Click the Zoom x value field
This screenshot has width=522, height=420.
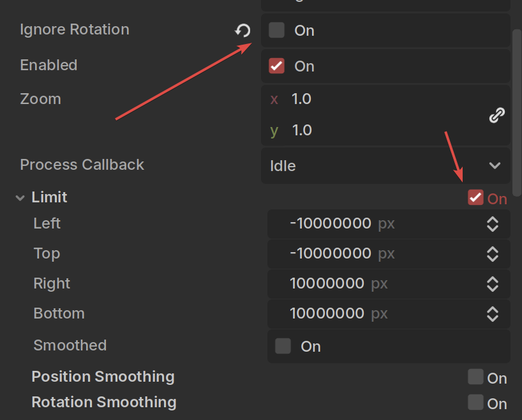tap(373, 99)
